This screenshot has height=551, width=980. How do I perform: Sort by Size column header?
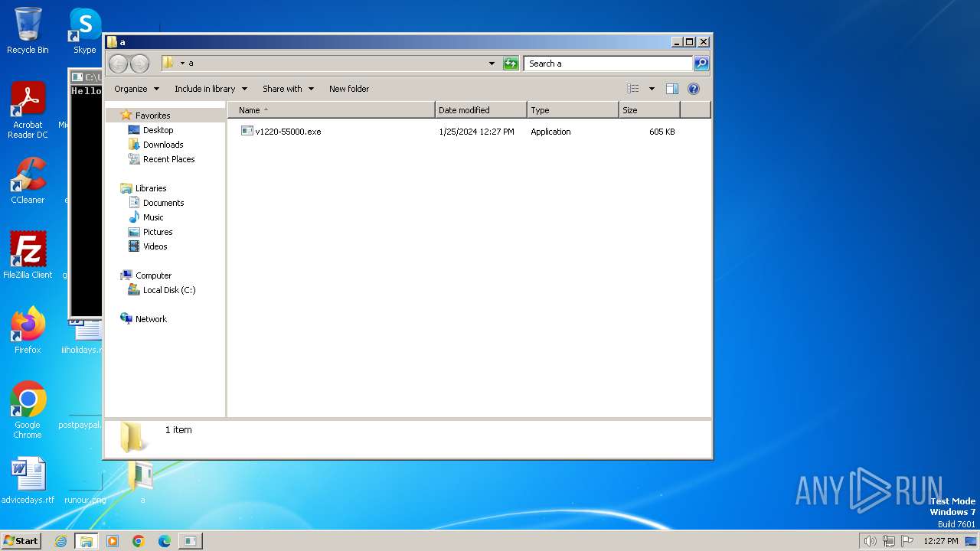pos(649,110)
